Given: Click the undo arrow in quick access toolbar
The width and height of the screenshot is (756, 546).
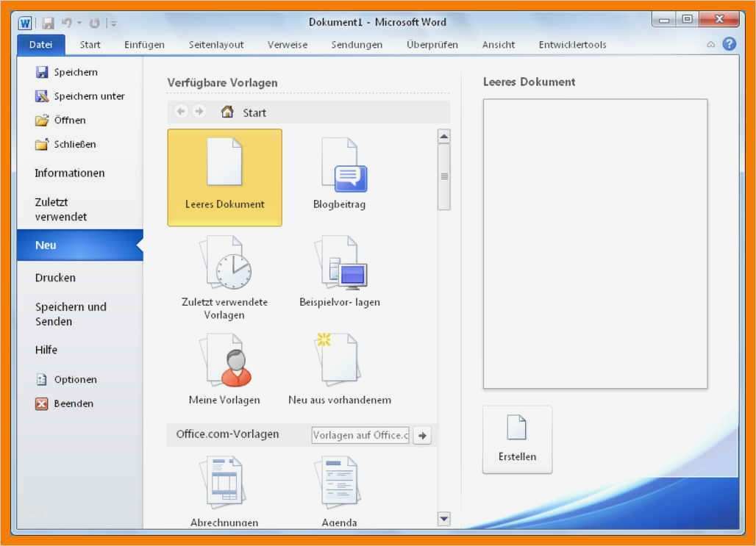Looking at the screenshot, I should pos(67,23).
